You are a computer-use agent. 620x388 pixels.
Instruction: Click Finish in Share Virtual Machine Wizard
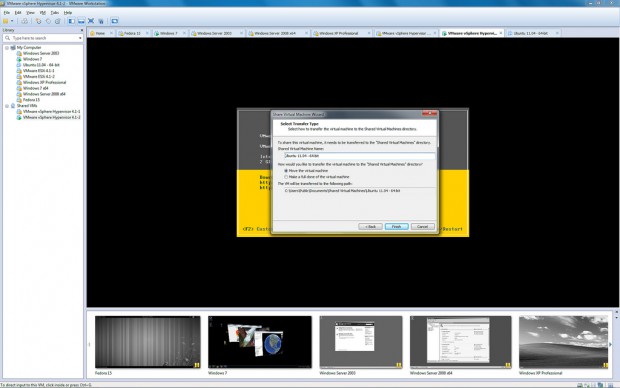(396, 227)
